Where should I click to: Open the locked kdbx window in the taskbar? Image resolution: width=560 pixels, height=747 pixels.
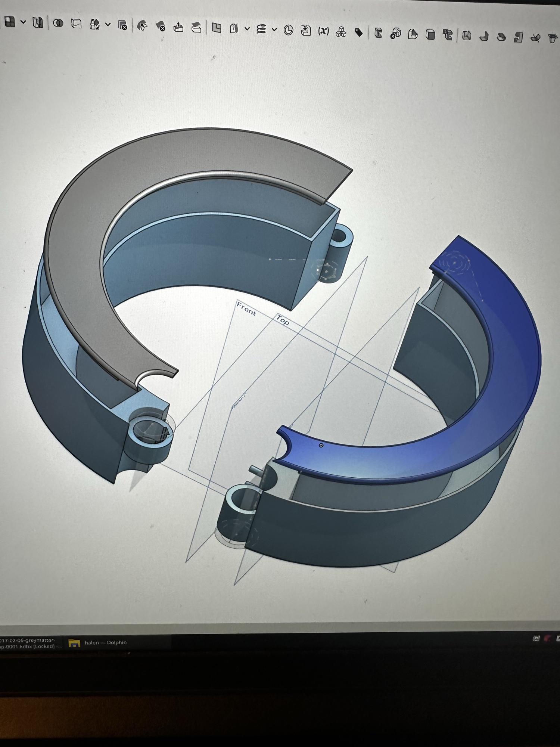28,643
